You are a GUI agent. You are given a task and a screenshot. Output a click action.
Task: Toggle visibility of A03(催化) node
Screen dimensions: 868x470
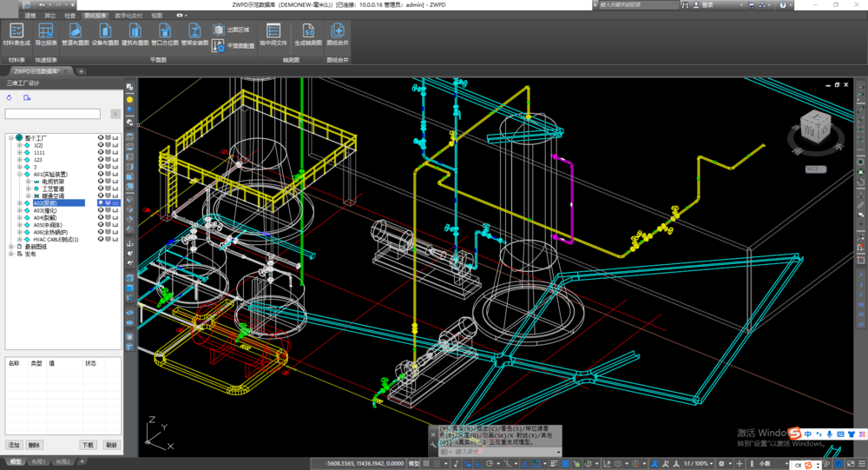point(101,210)
